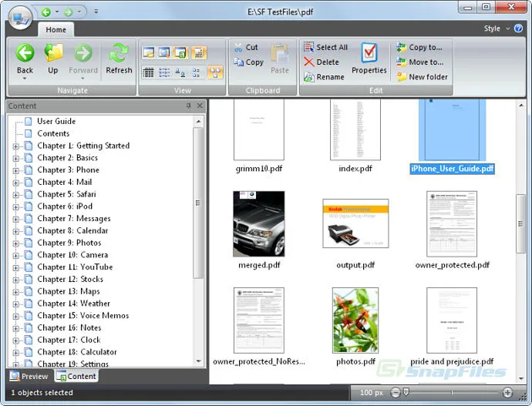
Task: Open the Style dropdown menu
Action: coord(497,29)
